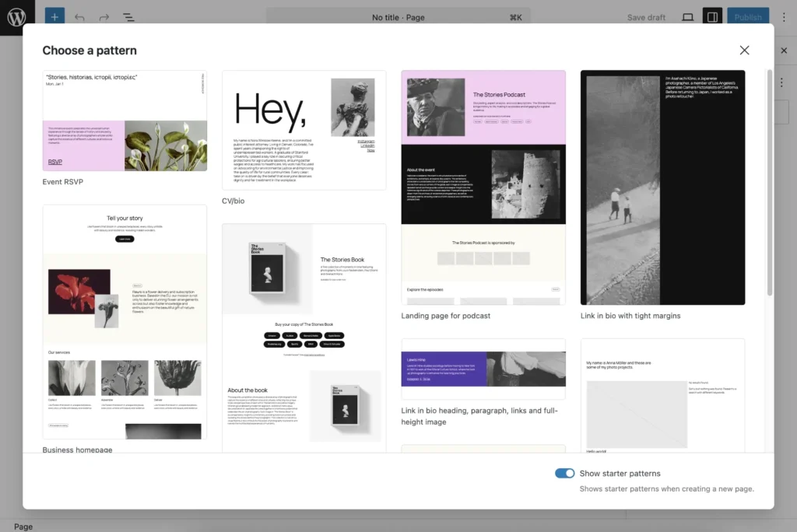Viewport: 797px width, 532px height.
Task: Click the pattern list vertical scrollbar
Action: 770,183
